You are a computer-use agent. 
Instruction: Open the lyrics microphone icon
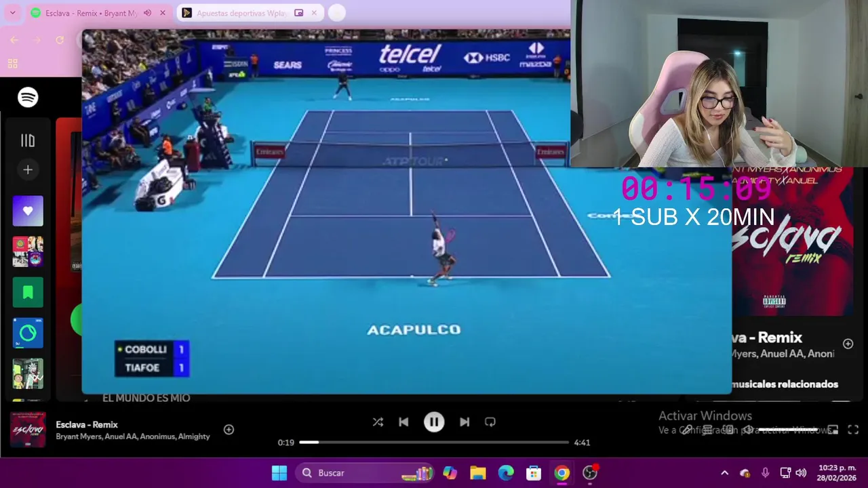(x=687, y=430)
